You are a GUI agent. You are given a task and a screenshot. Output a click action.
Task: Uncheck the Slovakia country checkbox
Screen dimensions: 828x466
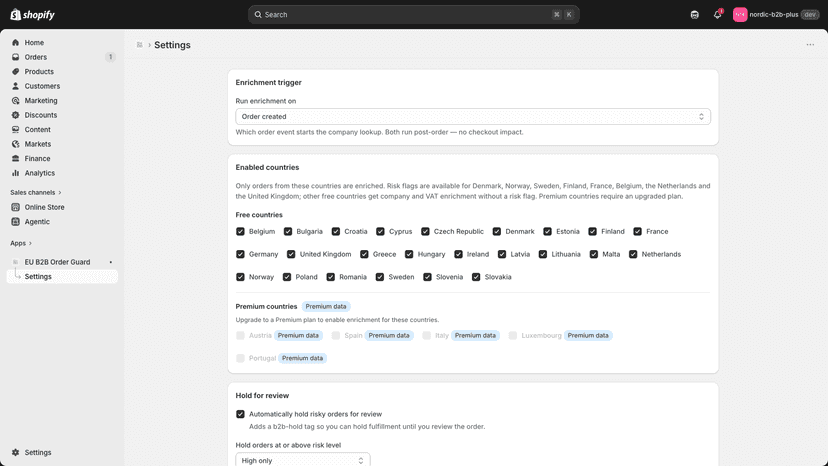tap(476, 277)
